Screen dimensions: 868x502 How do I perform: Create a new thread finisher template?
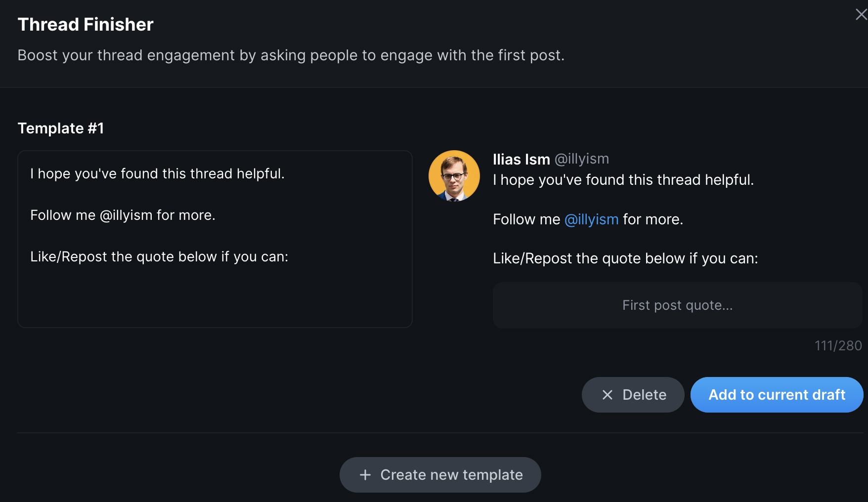[440, 474]
